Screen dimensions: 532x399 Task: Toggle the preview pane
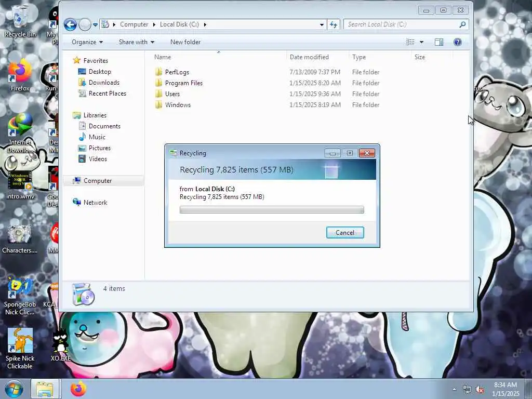[x=438, y=42]
